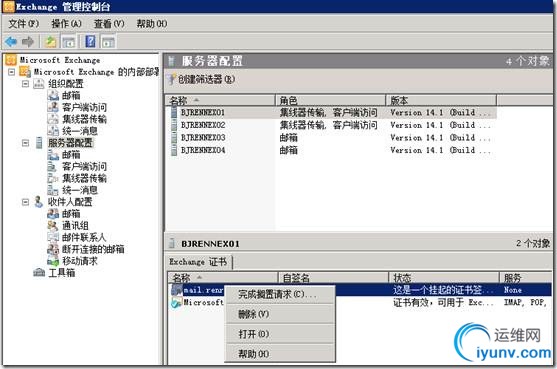Click the 移动请求 icon
This screenshot has width=557, height=369.
[x=53, y=261]
